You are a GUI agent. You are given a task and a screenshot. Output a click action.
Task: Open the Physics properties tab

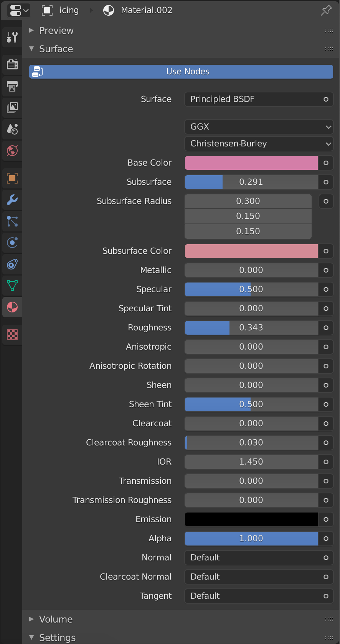(x=12, y=243)
